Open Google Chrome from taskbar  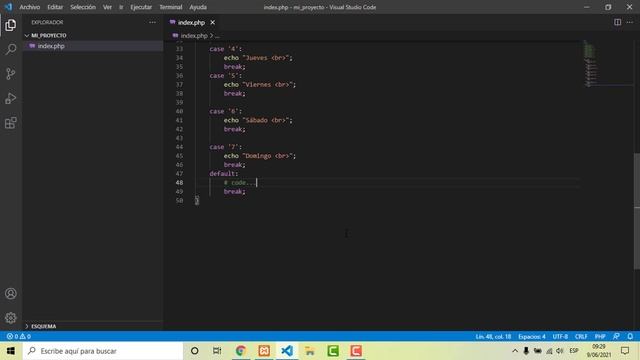[x=240, y=351]
